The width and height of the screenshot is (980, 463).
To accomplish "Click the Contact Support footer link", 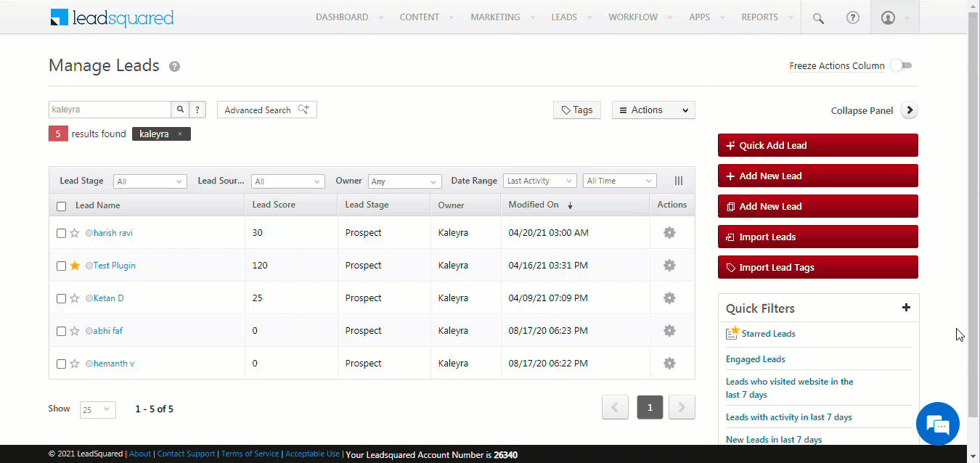I will point(186,454).
